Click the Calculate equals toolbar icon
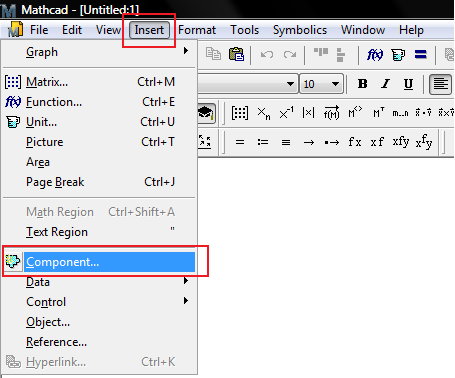This screenshot has width=455, height=378. coord(421,54)
